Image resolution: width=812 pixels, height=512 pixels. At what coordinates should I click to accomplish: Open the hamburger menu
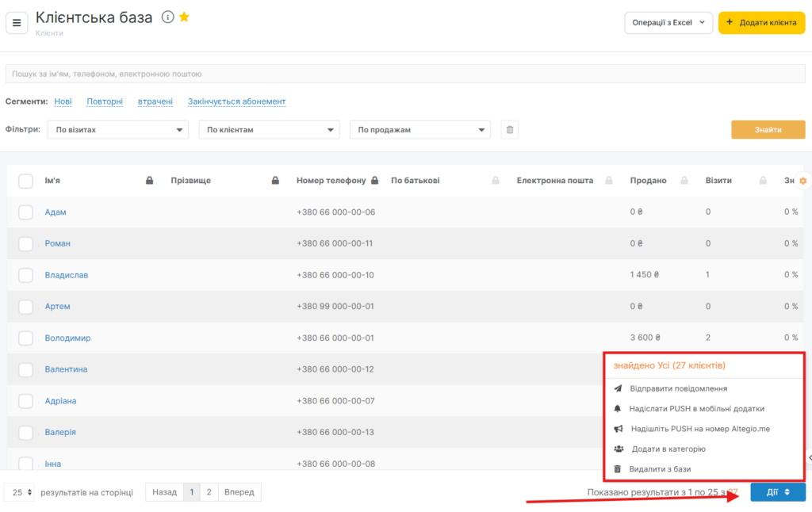point(17,23)
